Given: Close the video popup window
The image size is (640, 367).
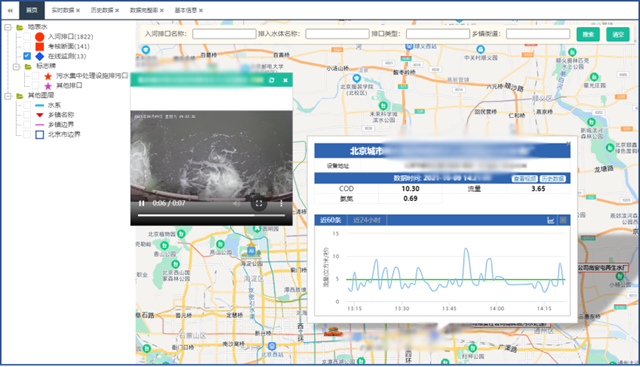Looking at the screenshot, I should coord(285,80).
